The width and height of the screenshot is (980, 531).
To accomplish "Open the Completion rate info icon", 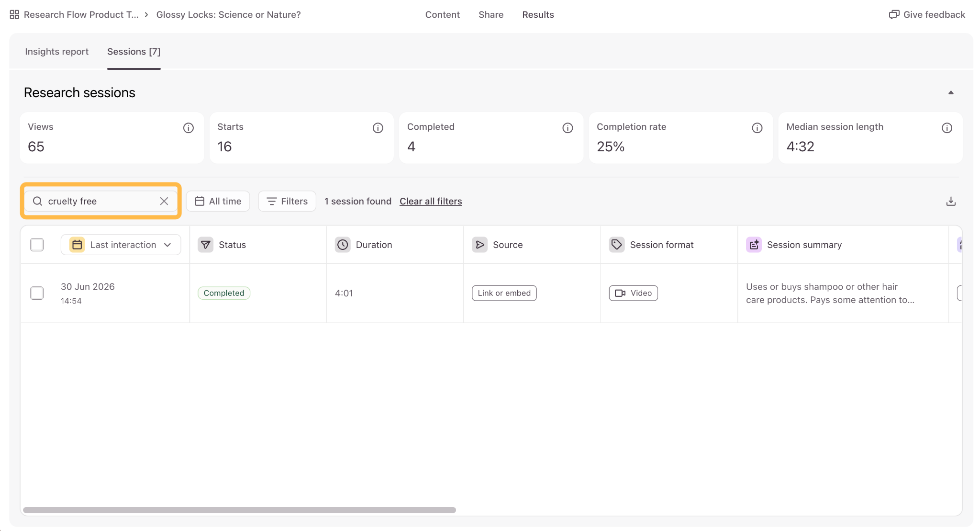I will coord(757,128).
